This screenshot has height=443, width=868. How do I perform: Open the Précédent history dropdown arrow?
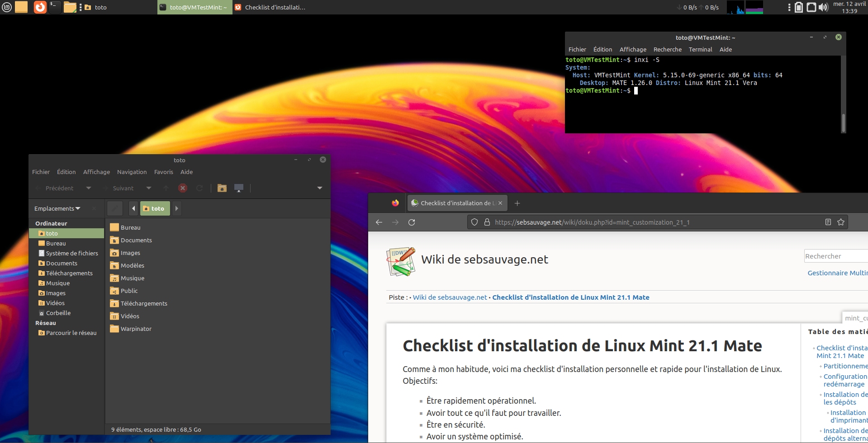(89, 188)
